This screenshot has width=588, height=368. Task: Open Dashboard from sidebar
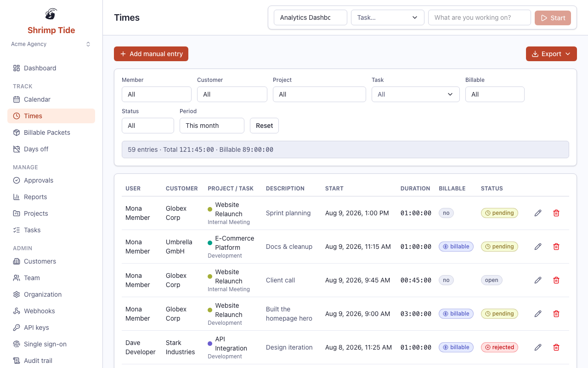coord(51,68)
